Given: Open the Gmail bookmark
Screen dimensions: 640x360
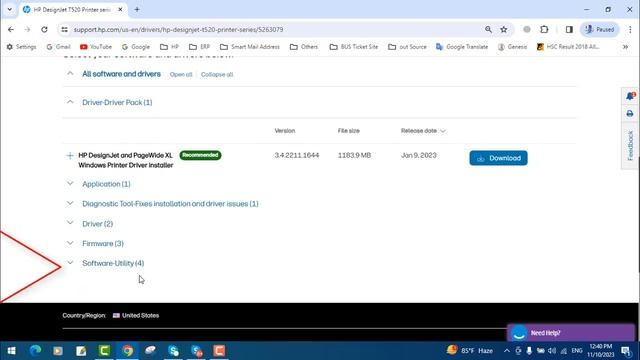Looking at the screenshot, I should click(58, 47).
